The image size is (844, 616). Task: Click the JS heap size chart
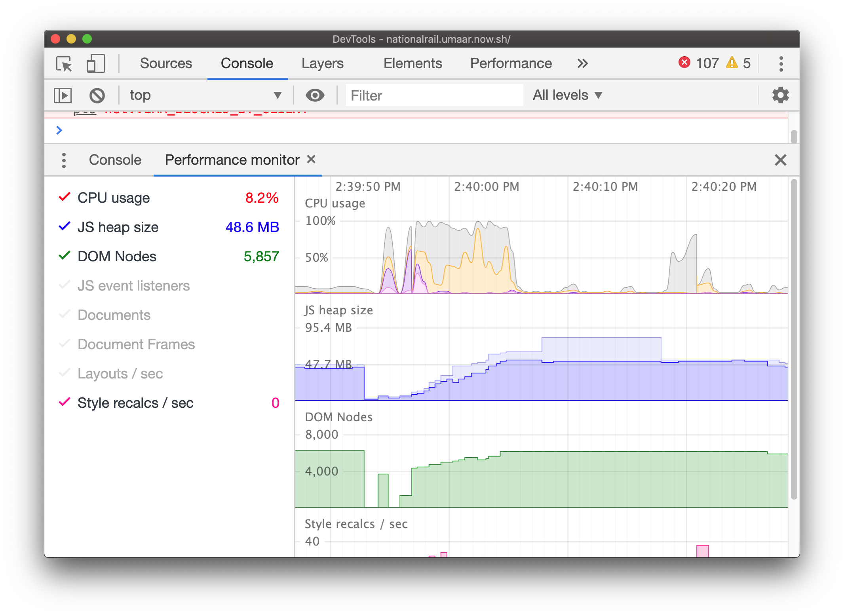pos(541,364)
